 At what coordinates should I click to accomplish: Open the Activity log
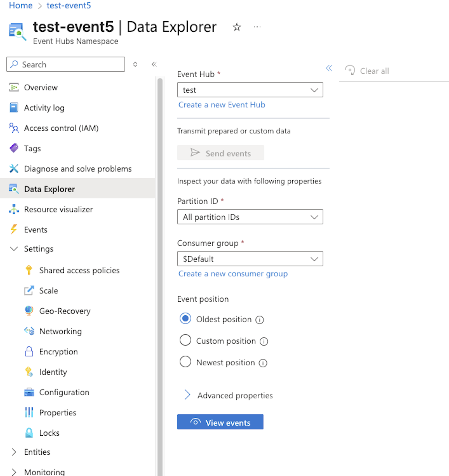44,108
